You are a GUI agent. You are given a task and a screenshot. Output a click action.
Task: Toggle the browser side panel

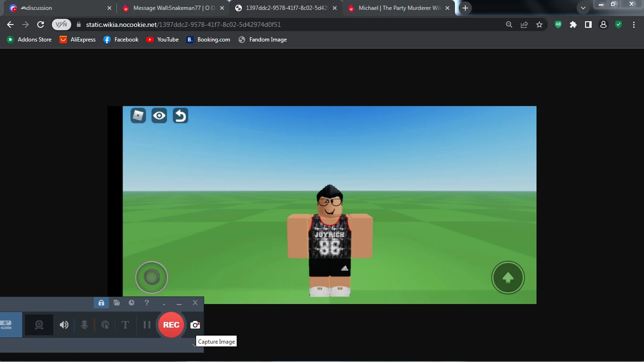pos(588,25)
